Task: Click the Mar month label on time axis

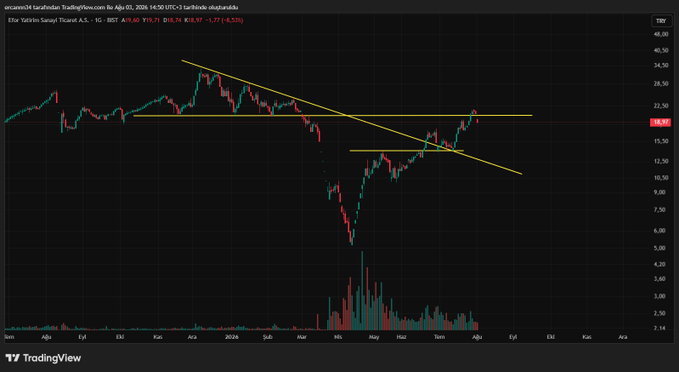Action: coord(301,336)
